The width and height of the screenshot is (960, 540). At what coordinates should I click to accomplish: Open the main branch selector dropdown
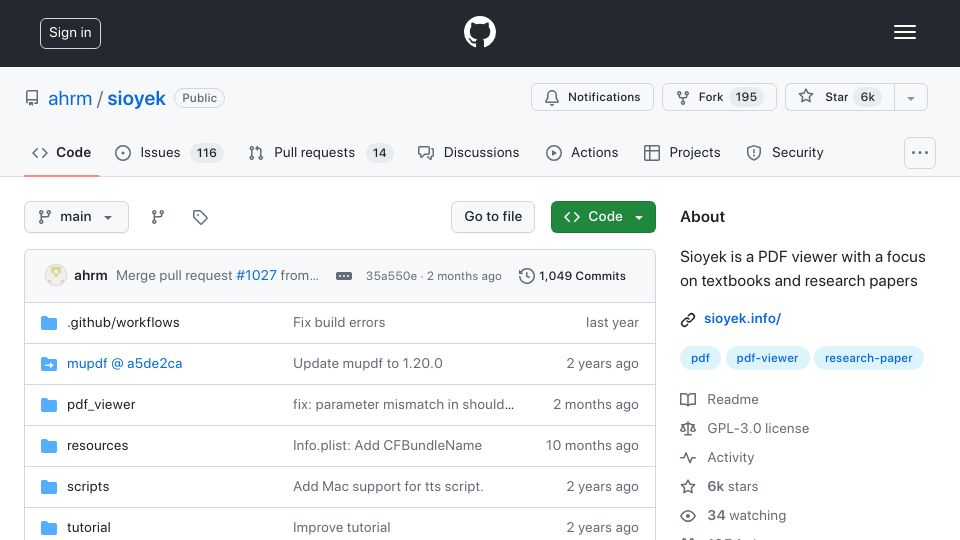pos(77,217)
